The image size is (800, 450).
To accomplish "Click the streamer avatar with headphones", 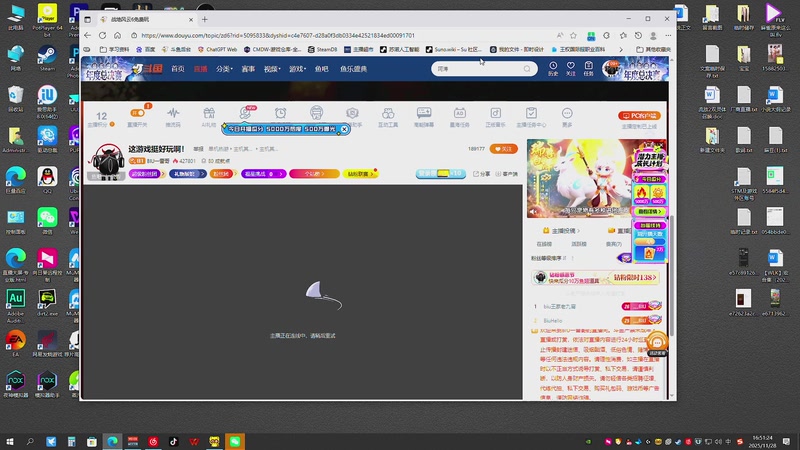I will 108,161.
